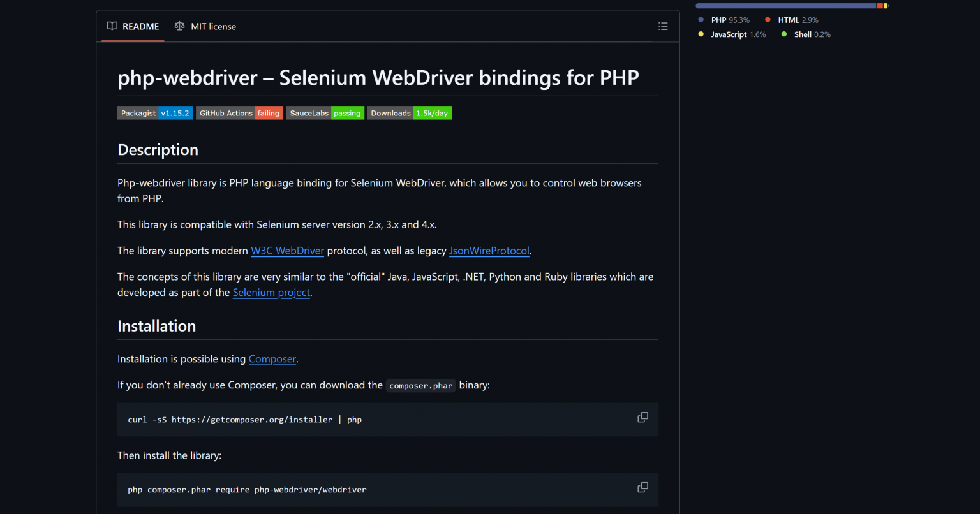Image resolution: width=980 pixels, height=514 pixels.
Task: Open the README outline list icon
Action: 663,26
